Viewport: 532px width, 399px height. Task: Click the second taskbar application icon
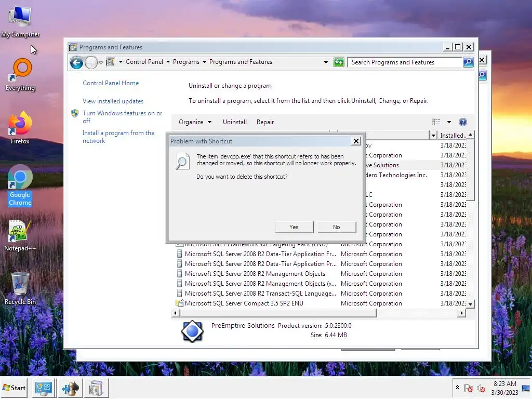pos(71,388)
